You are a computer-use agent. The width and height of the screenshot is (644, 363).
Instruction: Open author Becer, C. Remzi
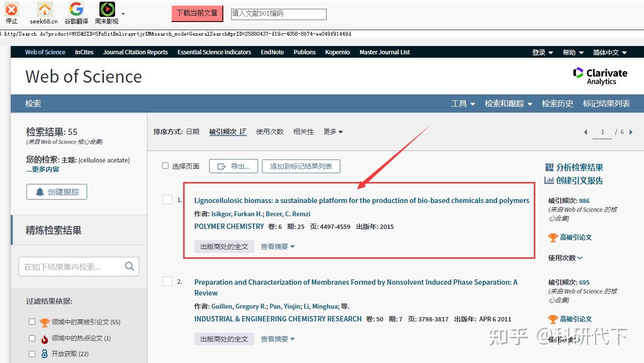[x=288, y=214]
